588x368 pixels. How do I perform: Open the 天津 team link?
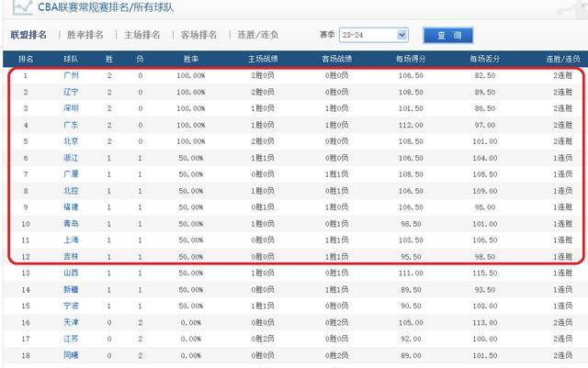click(x=71, y=322)
